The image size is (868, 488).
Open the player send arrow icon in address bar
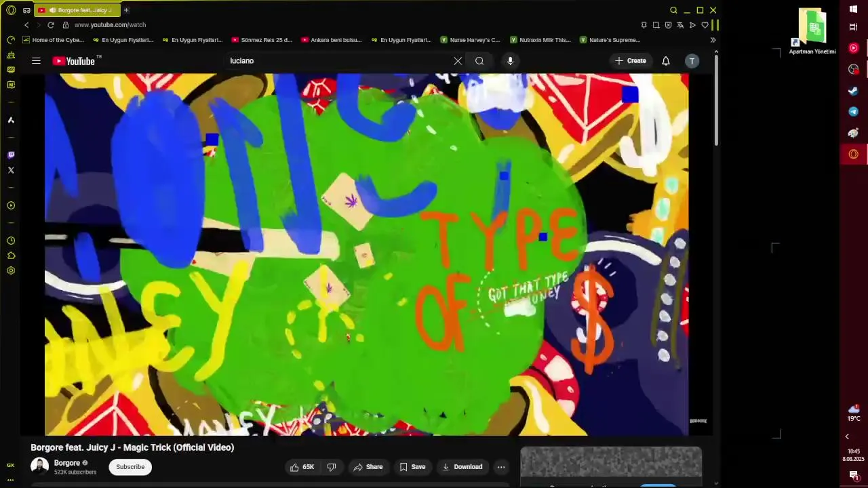pyautogui.click(x=692, y=25)
